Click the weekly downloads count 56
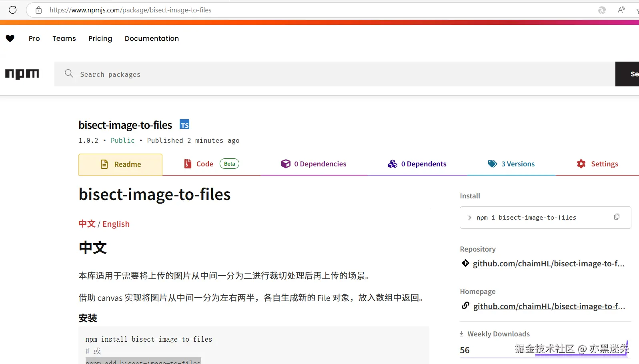 tap(465, 350)
